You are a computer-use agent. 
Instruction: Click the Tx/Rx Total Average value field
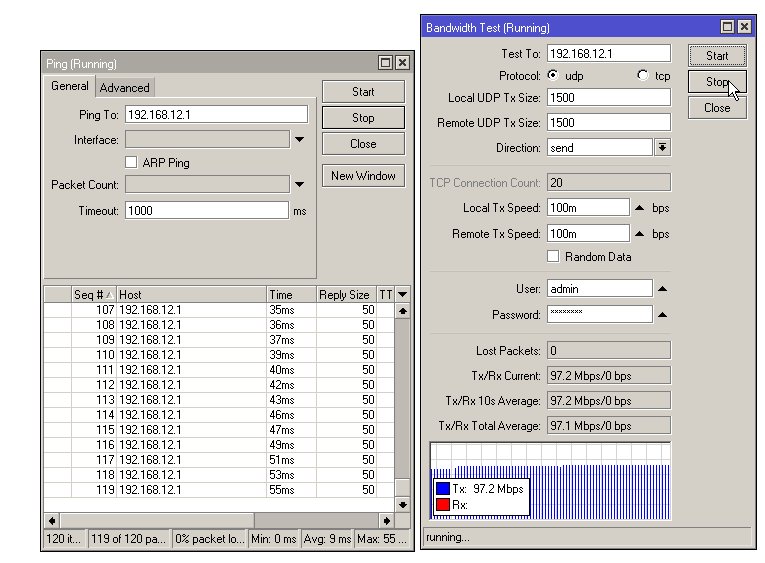click(x=609, y=425)
